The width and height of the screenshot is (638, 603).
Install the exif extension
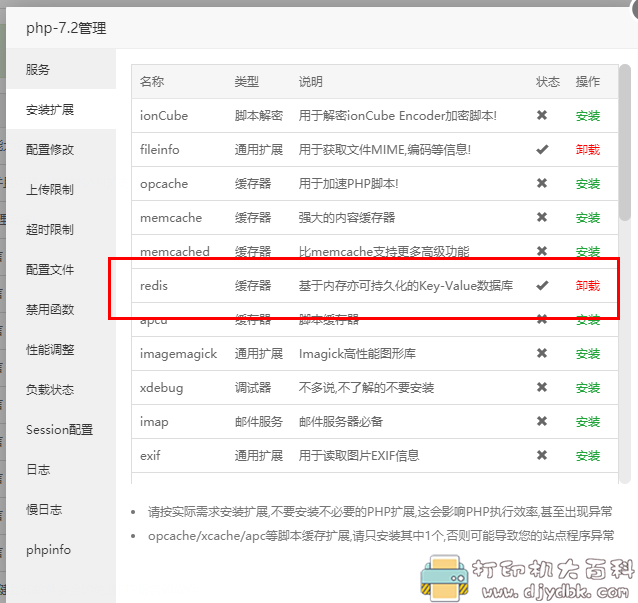[x=588, y=456]
